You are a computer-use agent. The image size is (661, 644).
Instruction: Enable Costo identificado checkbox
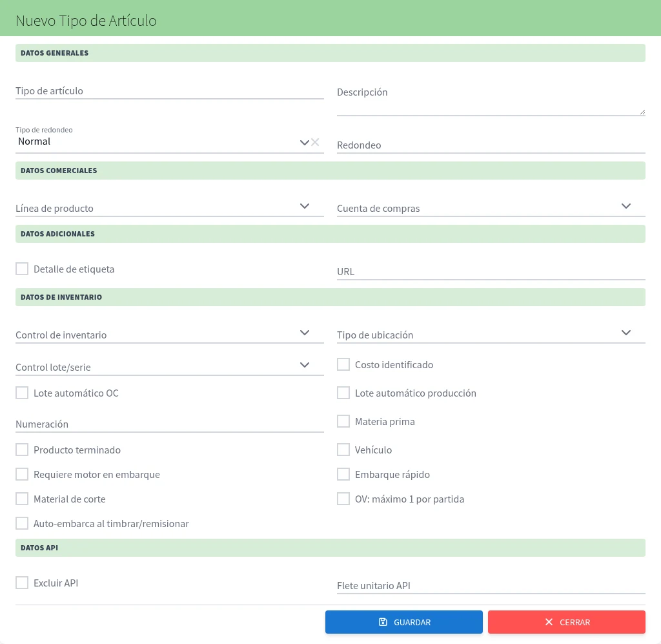point(343,364)
